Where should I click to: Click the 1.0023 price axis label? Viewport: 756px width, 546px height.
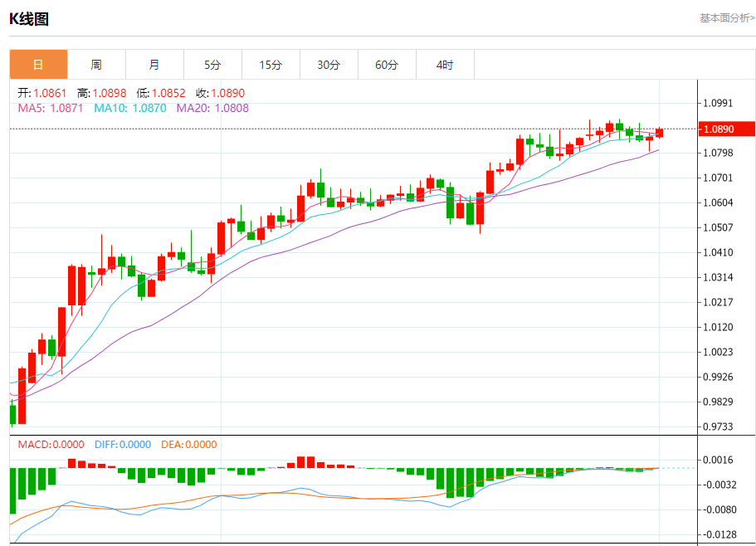click(718, 352)
